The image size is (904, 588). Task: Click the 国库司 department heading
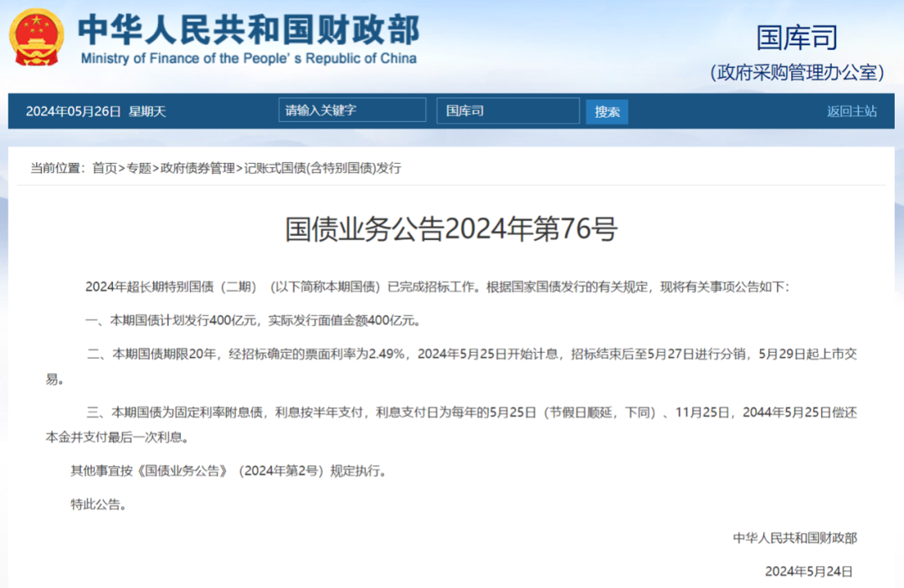[797, 38]
